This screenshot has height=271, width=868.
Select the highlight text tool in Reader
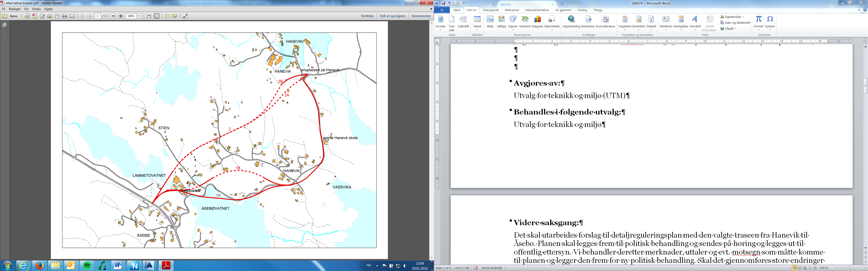pos(175,16)
